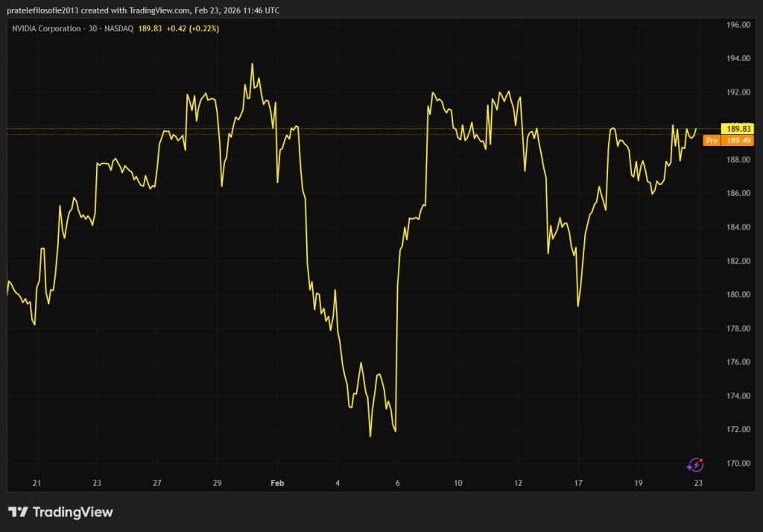763x532 pixels.
Task: Click the 17 date label on time axis
Action: 578,483
